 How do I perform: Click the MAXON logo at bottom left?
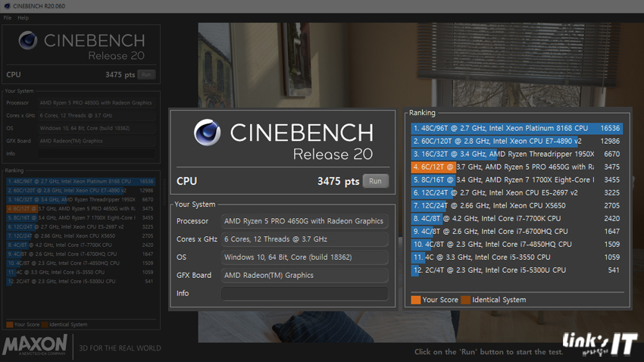point(35,345)
